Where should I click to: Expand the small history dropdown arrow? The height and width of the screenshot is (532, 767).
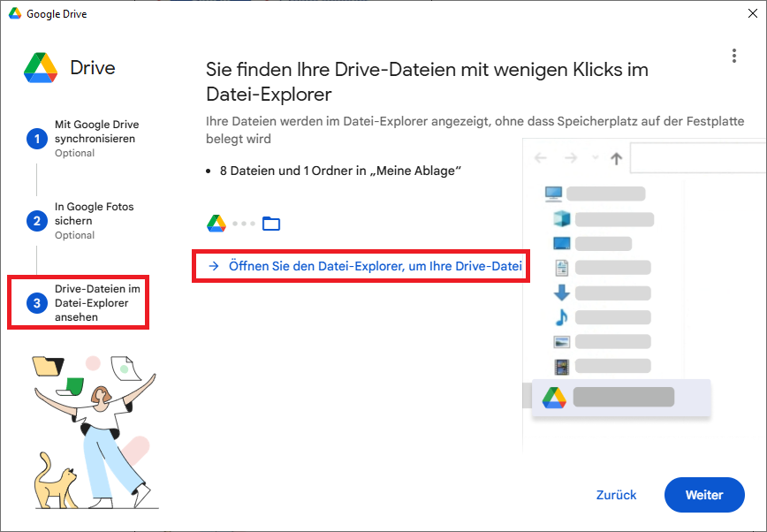[x=595, y=158]
